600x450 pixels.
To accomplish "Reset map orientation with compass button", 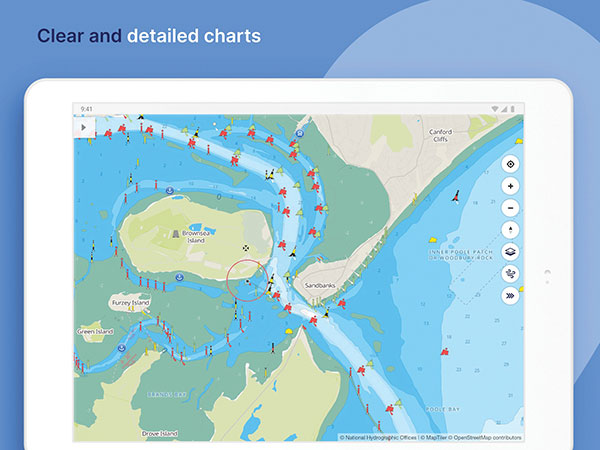I will (x=510, y=230).
